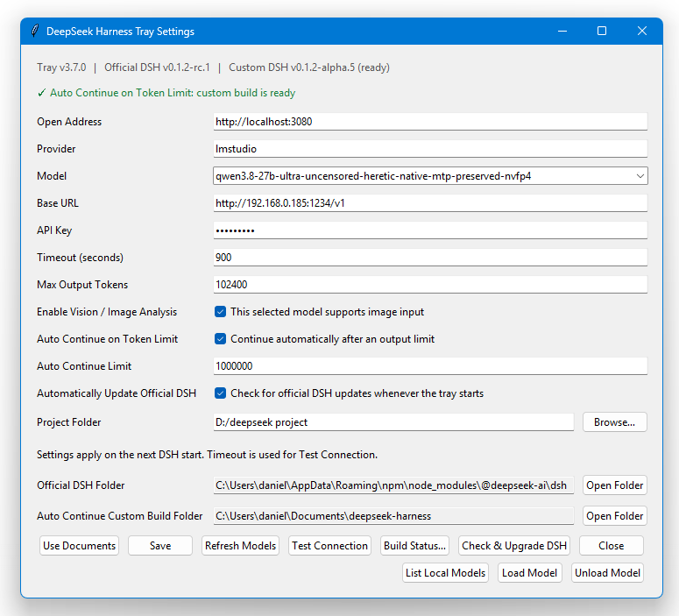
Task: Refresh Models list button
Action: 240,546
